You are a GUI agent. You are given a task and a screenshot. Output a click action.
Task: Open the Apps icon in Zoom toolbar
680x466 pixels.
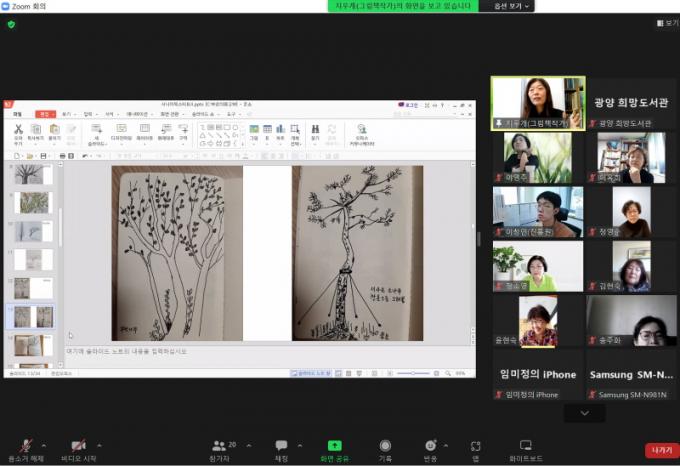point(476,446)
